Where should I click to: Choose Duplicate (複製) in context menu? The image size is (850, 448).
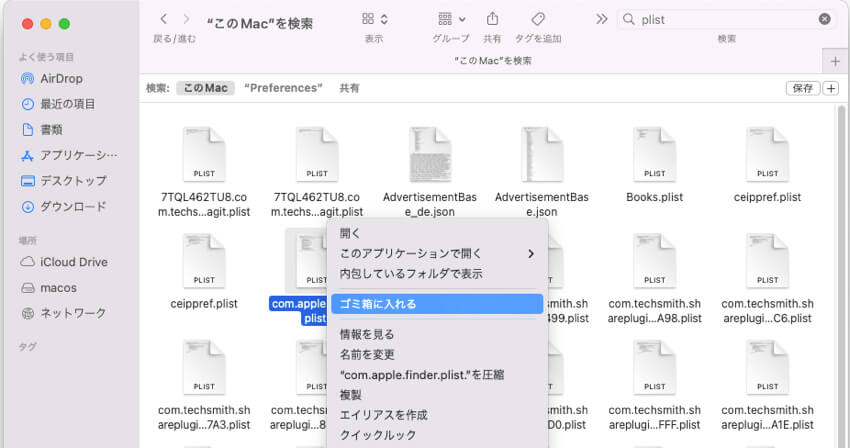437,395
